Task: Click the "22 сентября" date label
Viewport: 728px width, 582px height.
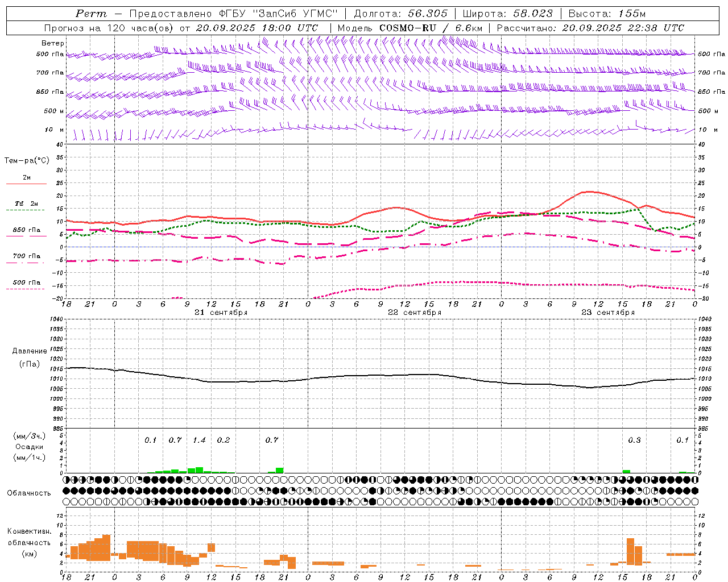Action: pyautogui.click(x=414, y=313)
